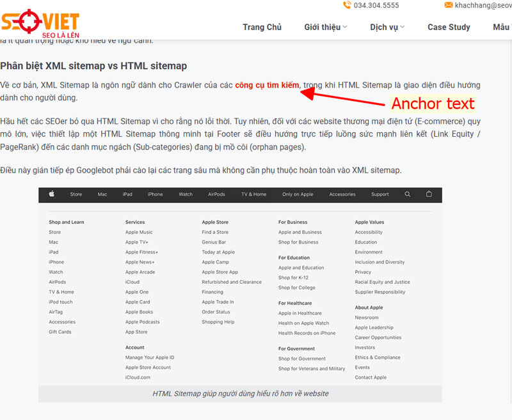512x420 pixels.
Task: Select Support in the Apple navigation bar
Action: [x=380, y=194]
